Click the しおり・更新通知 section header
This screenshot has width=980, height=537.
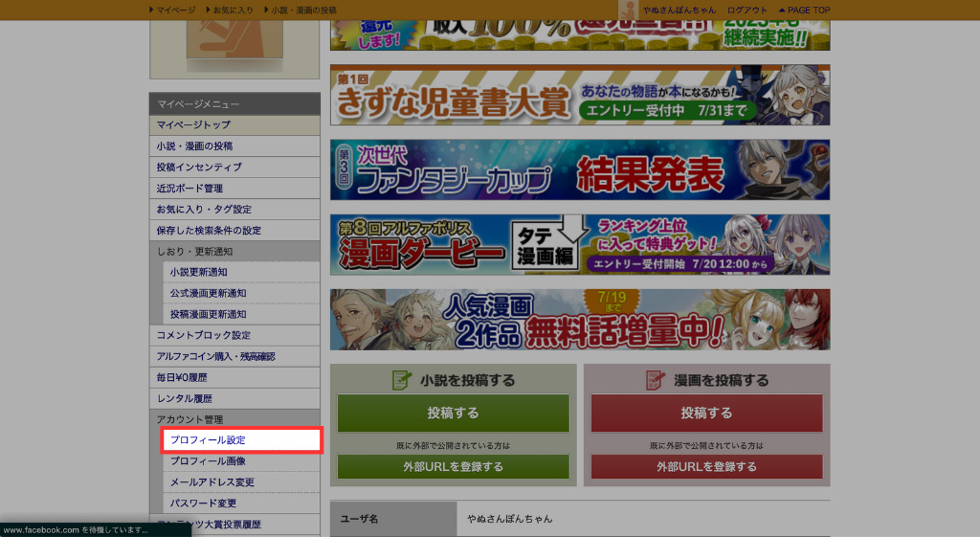click(x=234, y=252)
